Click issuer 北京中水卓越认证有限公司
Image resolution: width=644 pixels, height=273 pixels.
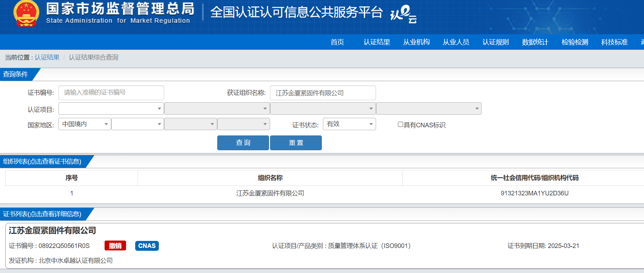76,260
